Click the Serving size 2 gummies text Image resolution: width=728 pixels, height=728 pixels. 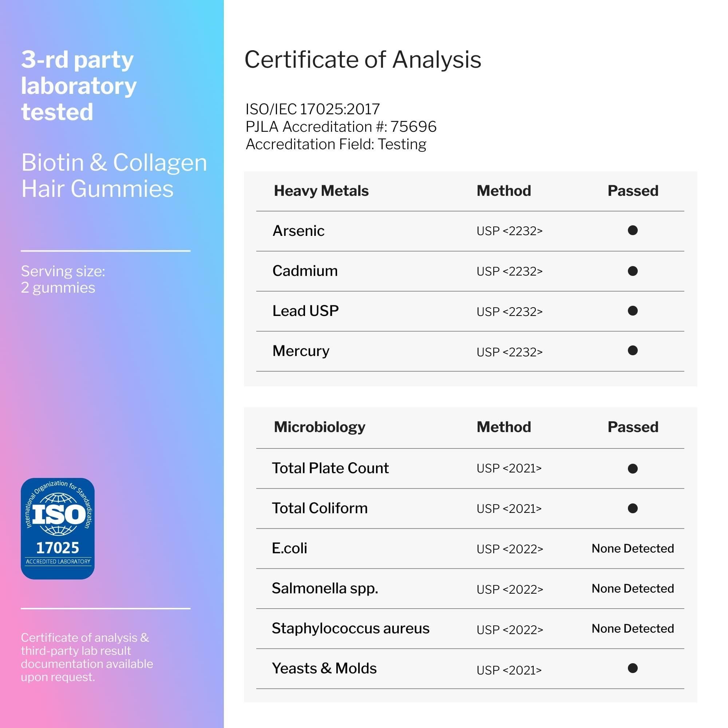[63, 279]
